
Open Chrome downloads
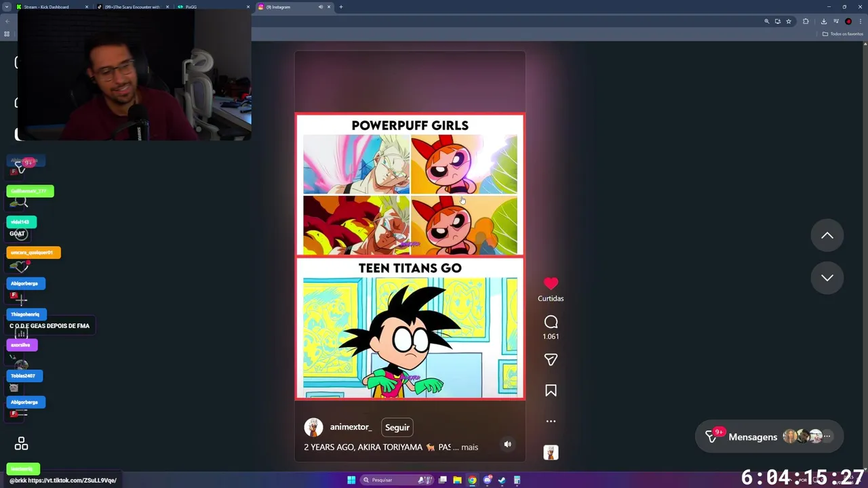pos(824,21)
